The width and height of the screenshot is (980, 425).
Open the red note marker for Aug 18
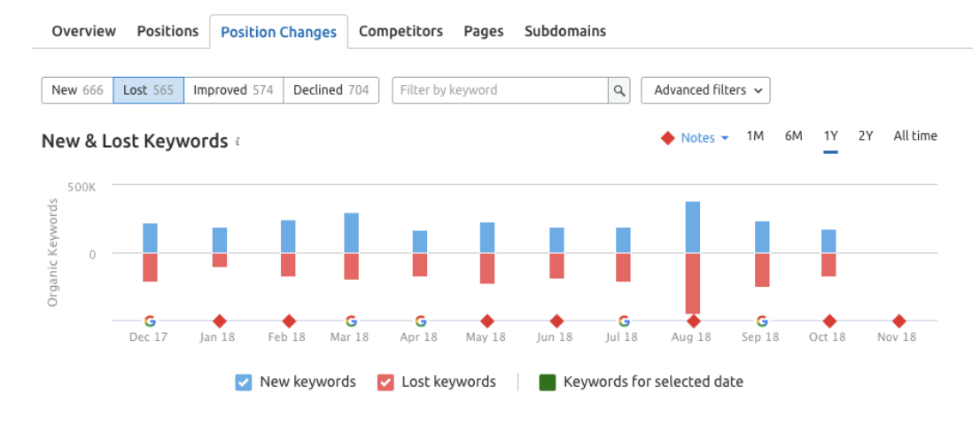click(x=693, y=321)
